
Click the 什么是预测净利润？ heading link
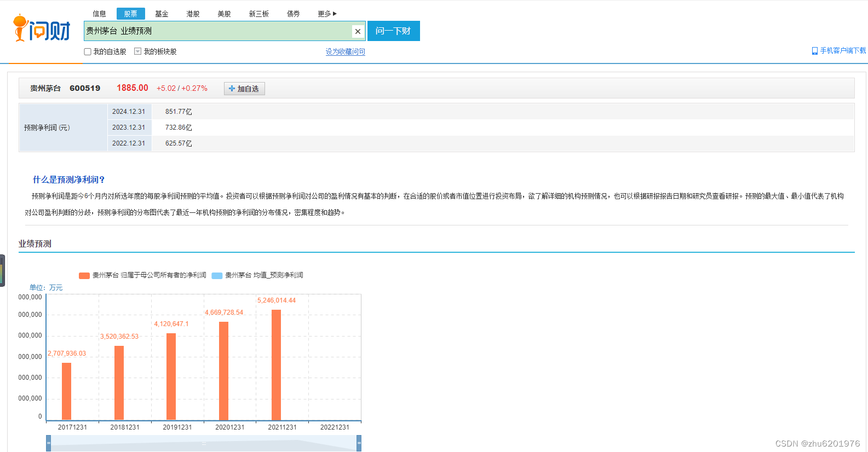click(69, 179)
